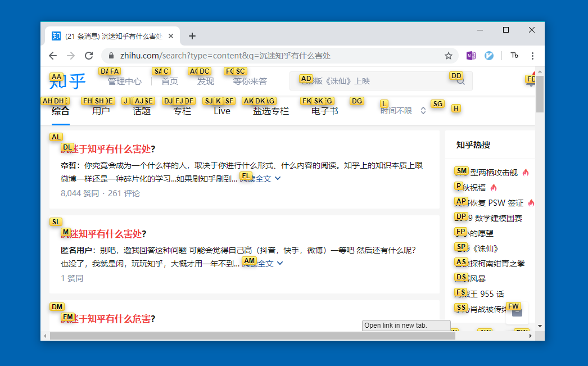Open 261 评论 on first answer
Image resolution: width=588 pixels, height=366 pixels.
pyautogui.click(x=124, y=193)
